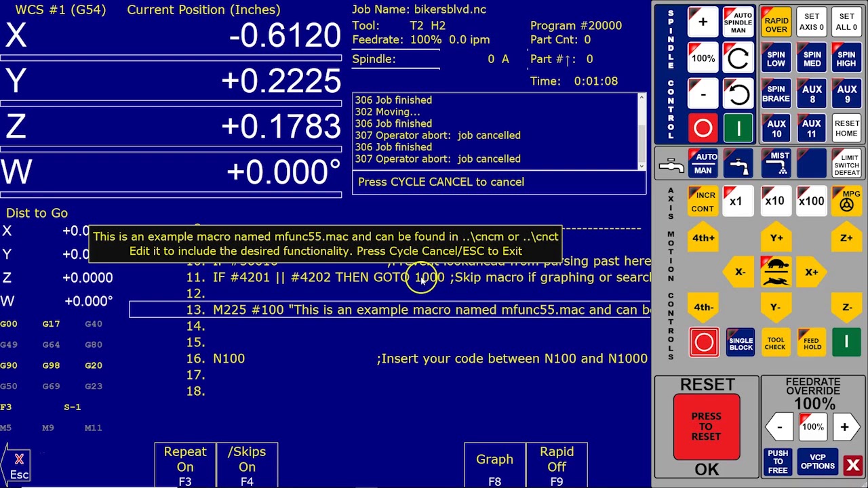Viewport: 868px width, 488px height.
Task: Jog 4th axis negative
Action: 703,307
